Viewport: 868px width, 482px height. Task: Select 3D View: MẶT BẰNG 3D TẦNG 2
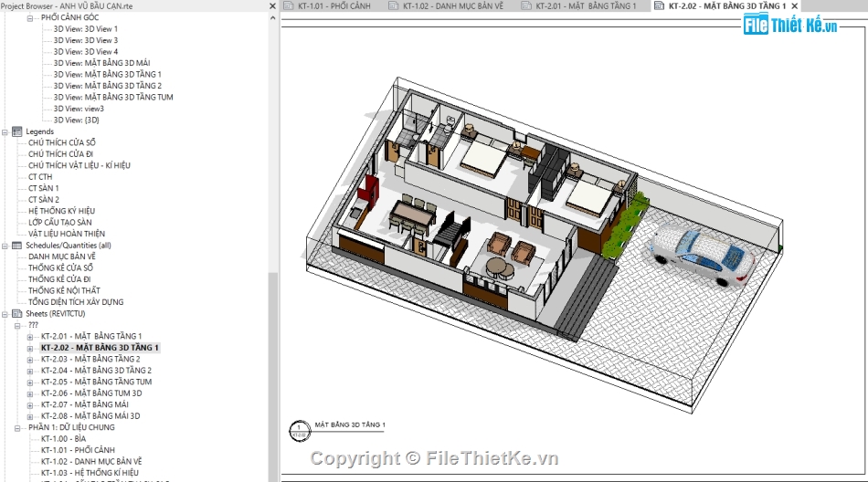point(108,86)
